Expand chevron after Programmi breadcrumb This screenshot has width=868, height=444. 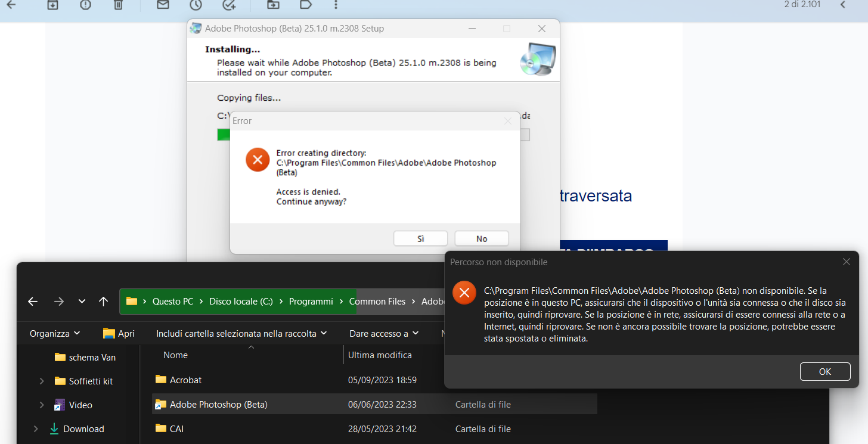(342, 302)
